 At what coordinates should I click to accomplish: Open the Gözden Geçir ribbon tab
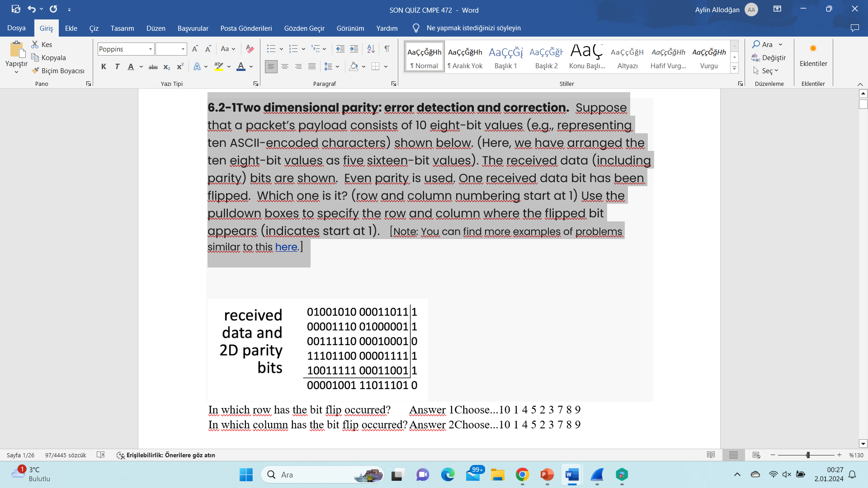[x=304, y=28]
